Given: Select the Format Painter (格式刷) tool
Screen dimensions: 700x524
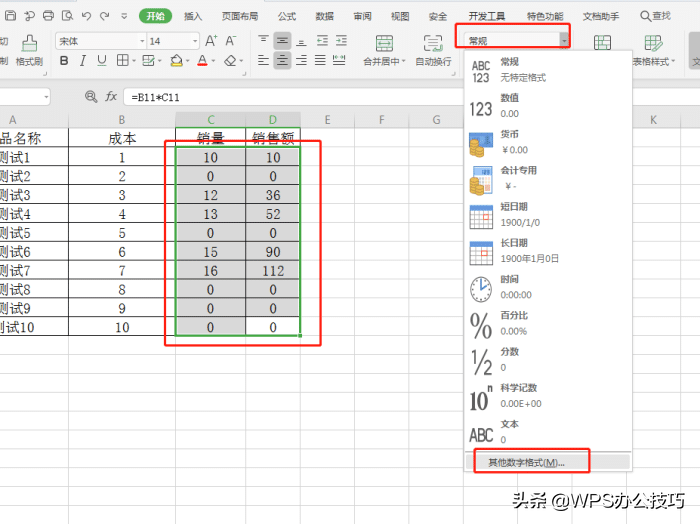Looking at the screenshot, I should [x=29, y=50].
